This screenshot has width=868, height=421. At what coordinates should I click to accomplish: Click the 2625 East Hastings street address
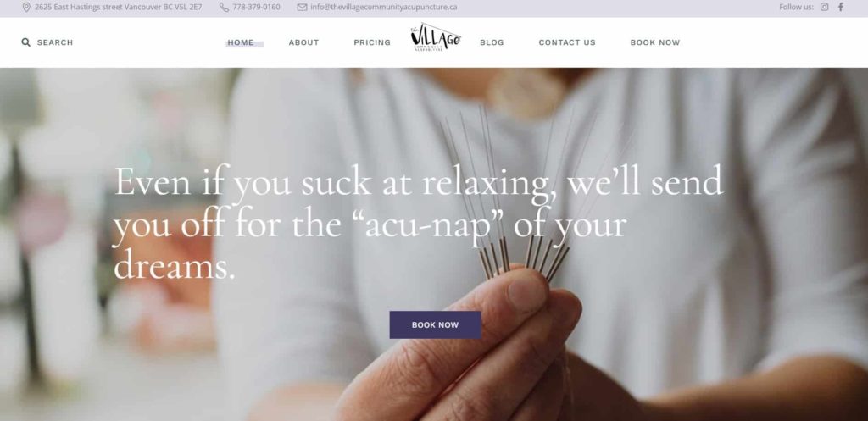click(119, 7)
